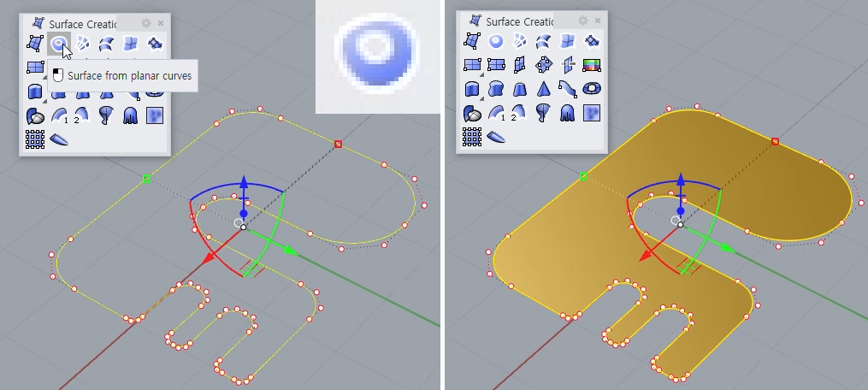Click the Surface Creation title in shaded view's panel

click(x=519, y=21)
